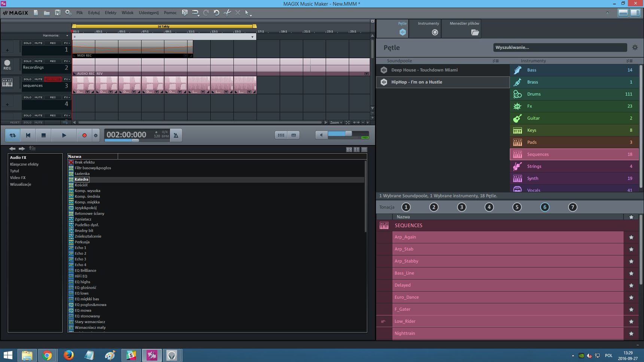Open FX dropdown on track 2 Recordings
This screenshot has height=362, width=644.
[67, 61]
